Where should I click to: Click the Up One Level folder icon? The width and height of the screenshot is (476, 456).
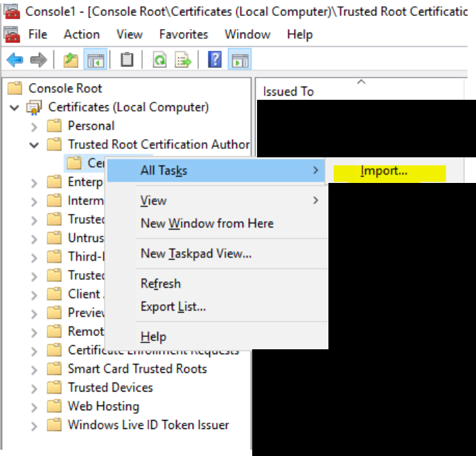click(x=71, y=60)
